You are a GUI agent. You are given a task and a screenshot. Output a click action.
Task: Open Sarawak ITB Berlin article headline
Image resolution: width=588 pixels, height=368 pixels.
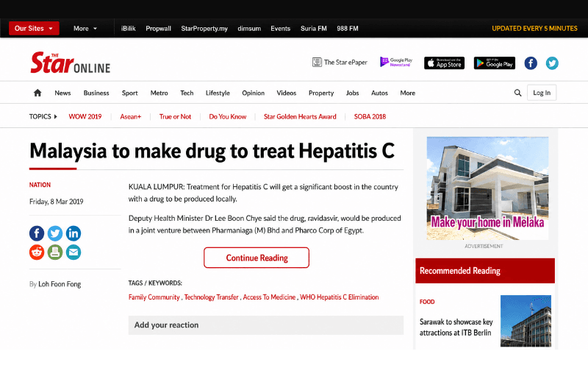click(x=456, y=327)
